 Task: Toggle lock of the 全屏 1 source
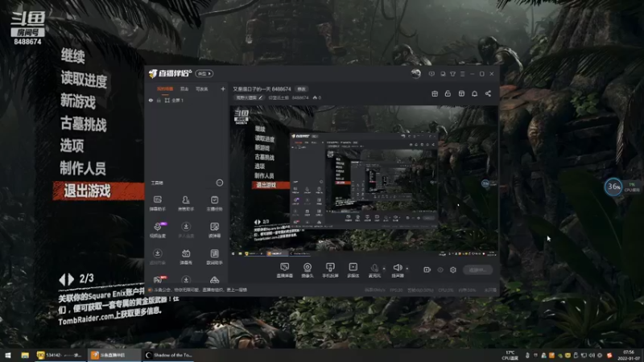tap(159, 100)
